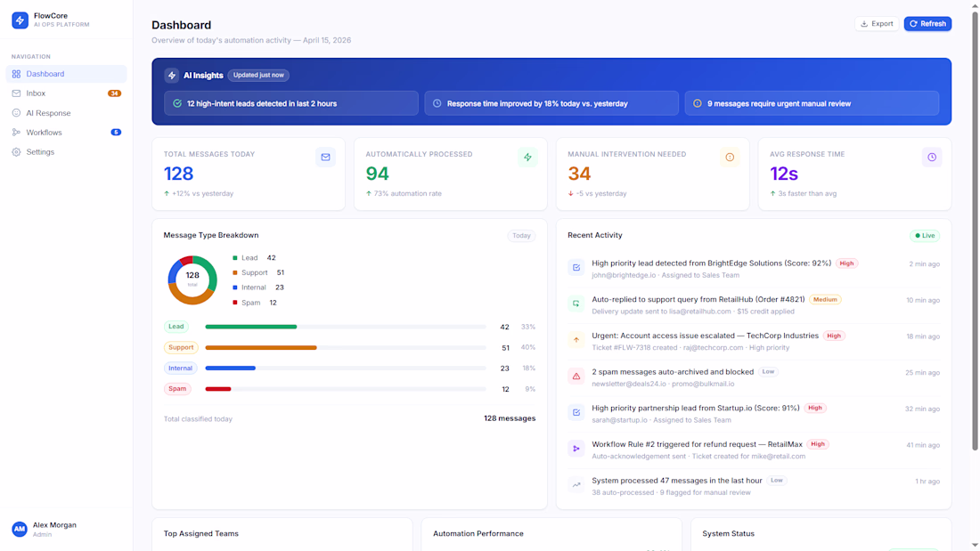
Task: Open the 9 messages urgent review insight
Action: coord(812,103)
